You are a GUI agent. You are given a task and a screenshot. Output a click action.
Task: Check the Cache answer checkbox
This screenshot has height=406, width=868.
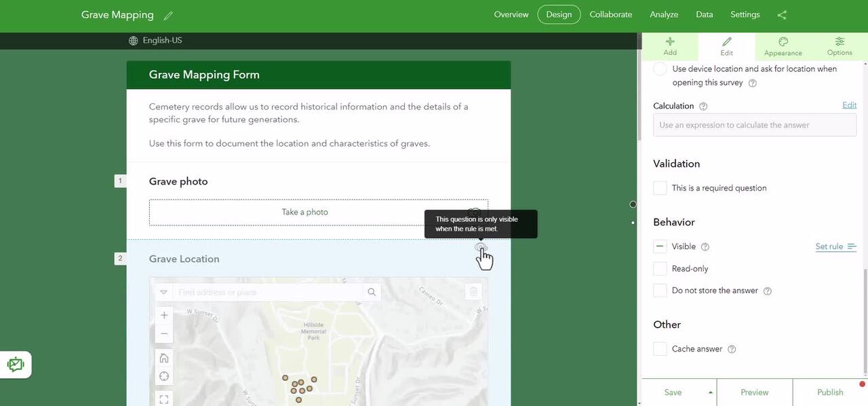(x=660, y=349)
